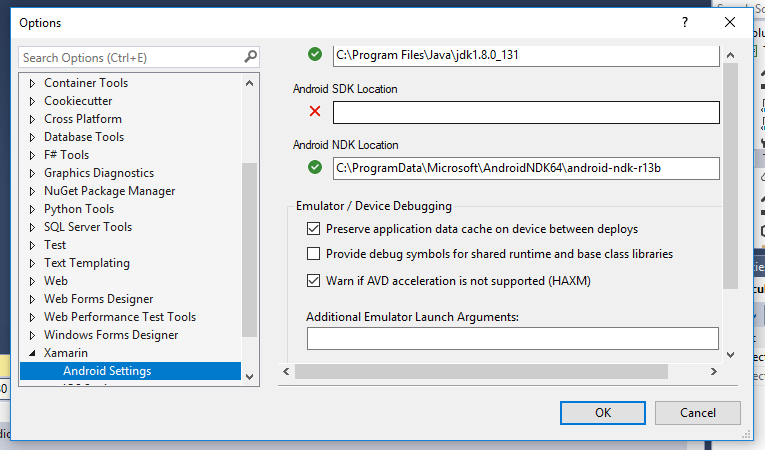Select Test in options tree
The width and height of the screenshot is (765, 450).
pos(55,245)
